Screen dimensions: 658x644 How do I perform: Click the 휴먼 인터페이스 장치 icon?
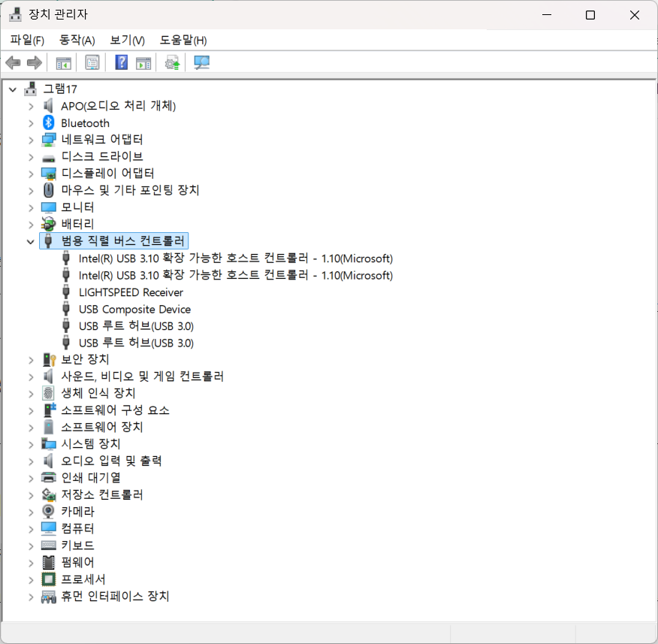point(49,597)
